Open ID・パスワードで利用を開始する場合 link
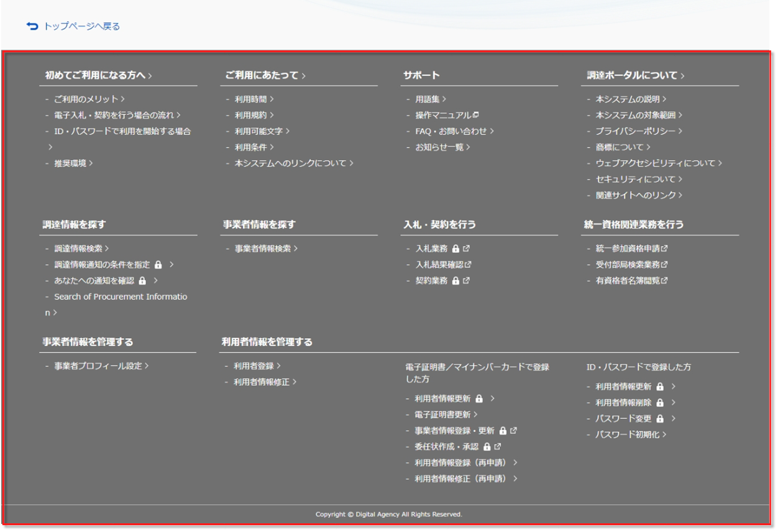Image resolution: width=778 pixels, height=532 pixels. (x=122, y=131)
